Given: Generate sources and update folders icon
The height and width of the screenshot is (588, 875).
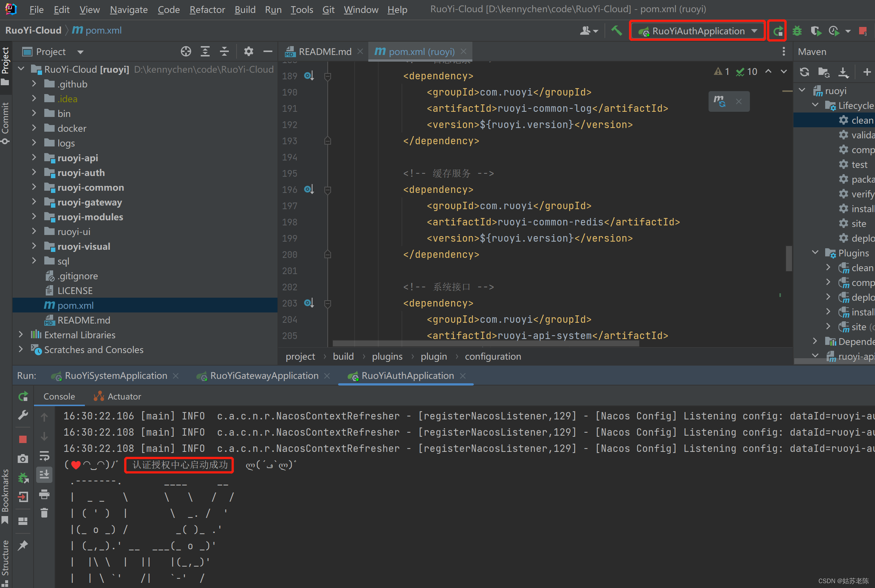Looking at the screenshot, I should pyautogui.click(x=824, y=72).
